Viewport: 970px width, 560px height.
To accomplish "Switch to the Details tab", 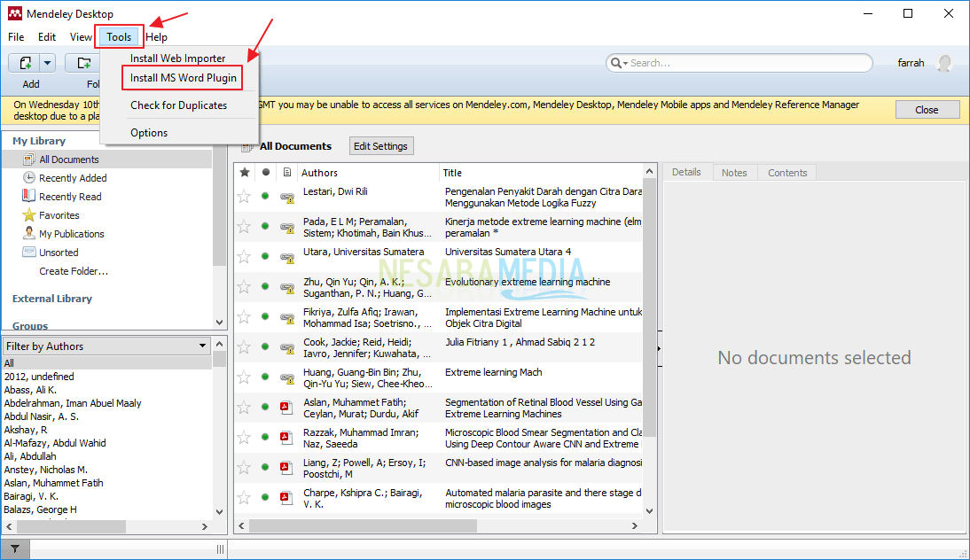I will (x=686, y=172).
